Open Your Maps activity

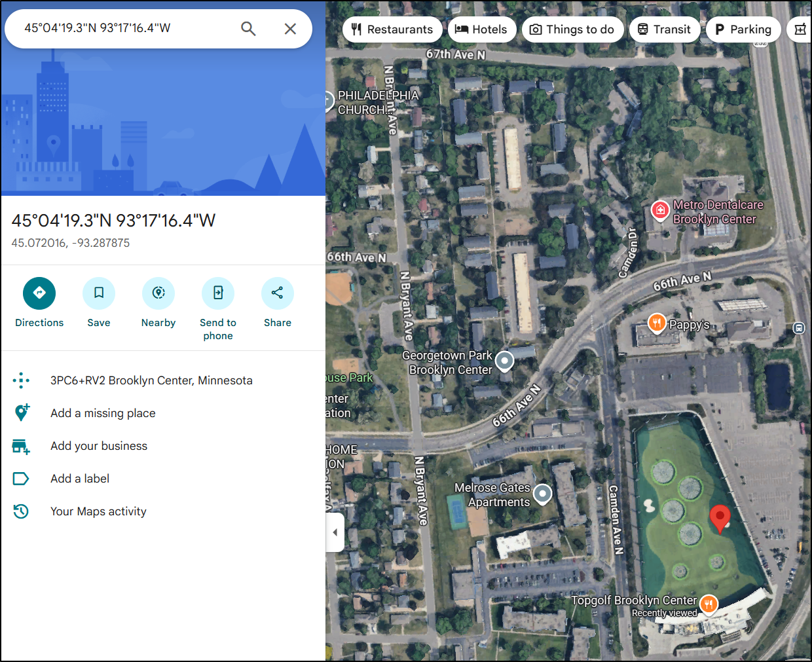[x=98, y=511]
